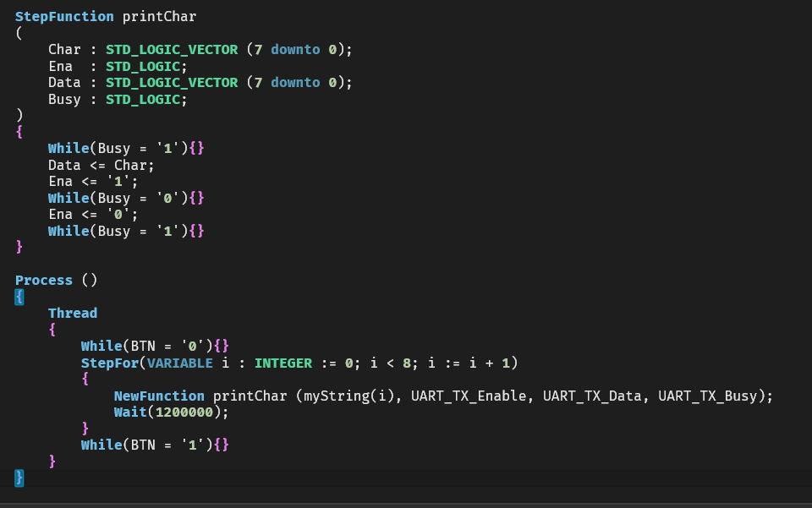Click the StepFunction keyword
The width and height of the screenshot is (812, 508).
pos(64,17)
